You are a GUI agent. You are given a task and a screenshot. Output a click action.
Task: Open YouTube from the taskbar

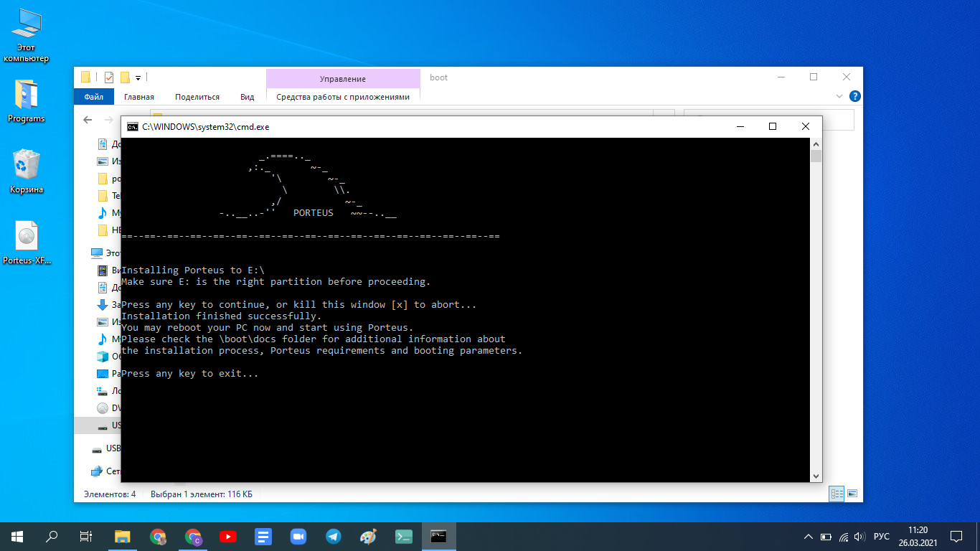[x=228, y=536]
